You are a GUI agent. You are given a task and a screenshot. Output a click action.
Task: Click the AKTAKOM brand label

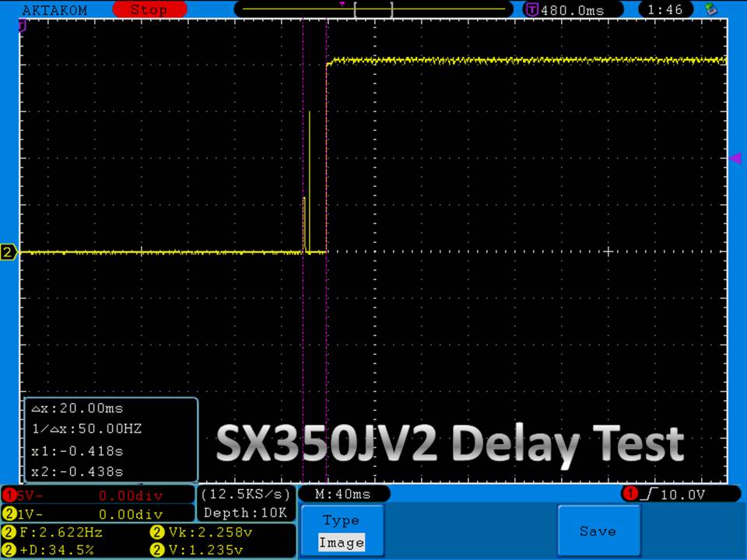(x=54, y=10)
